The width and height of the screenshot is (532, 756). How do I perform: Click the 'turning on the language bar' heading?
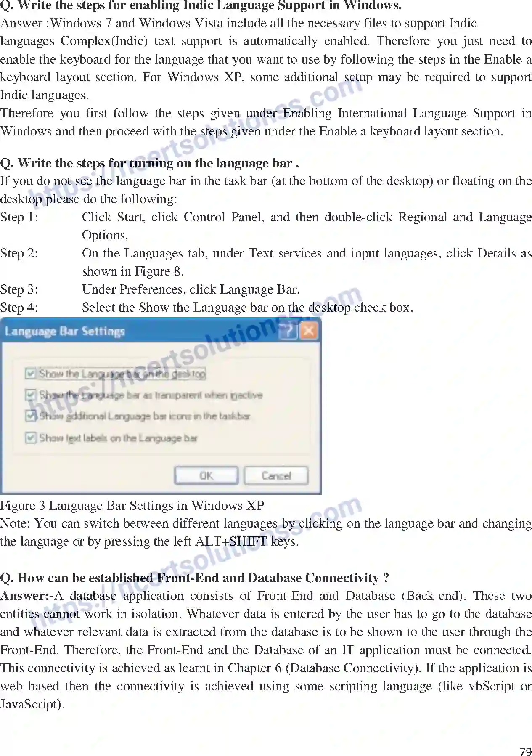[x=149, y=163]
